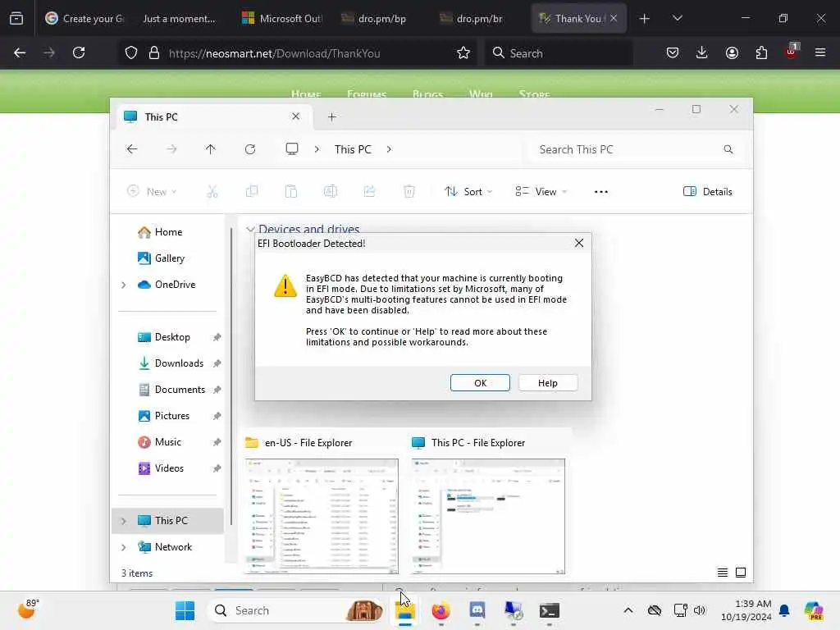
Task: Select the This PC File Explorer preview thumbnail
Action: 488,516
